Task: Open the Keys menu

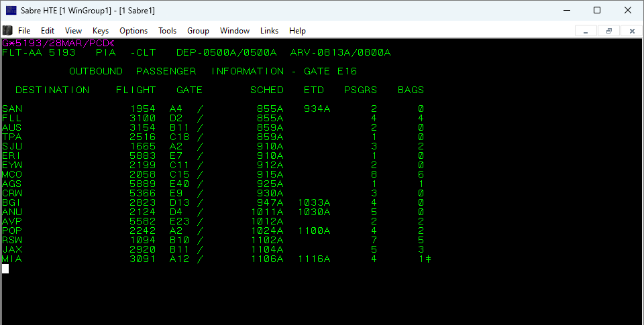Action: [101, 31]
